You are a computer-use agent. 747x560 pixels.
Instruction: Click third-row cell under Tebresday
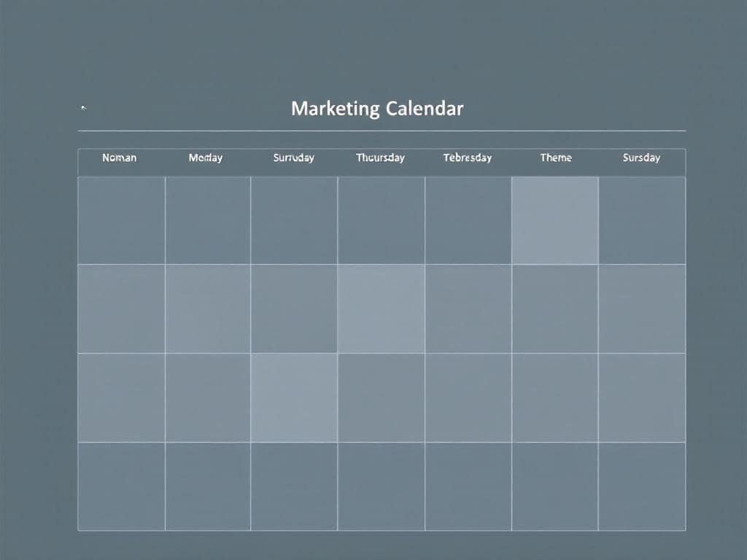coord(468,397)
